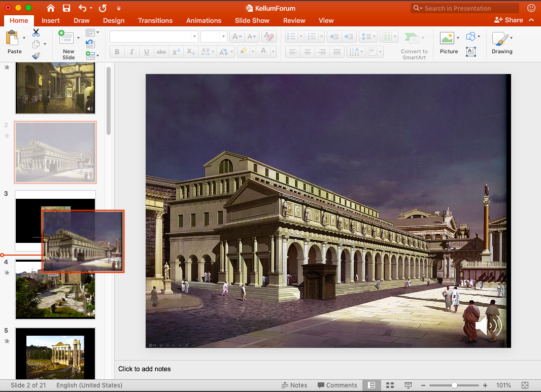This screenshot has height=392, width=541.
Task: Open the line spacing dropdown
Action: [375, 36]
